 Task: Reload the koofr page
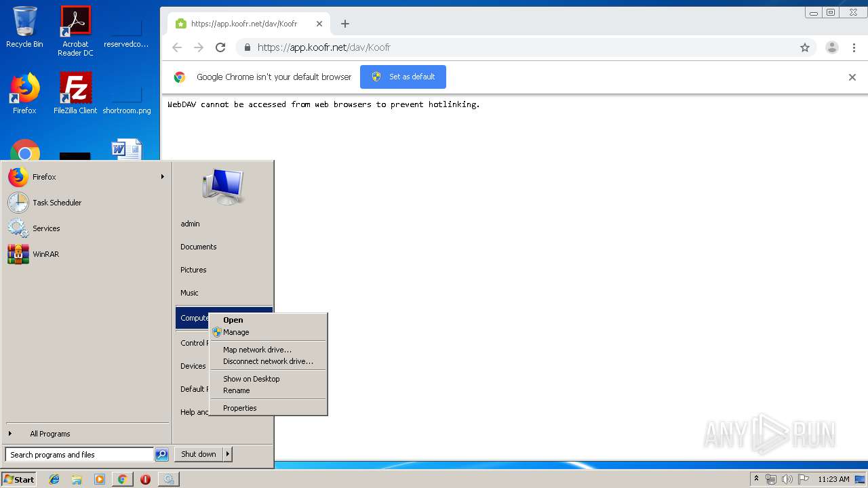(220, 47)
